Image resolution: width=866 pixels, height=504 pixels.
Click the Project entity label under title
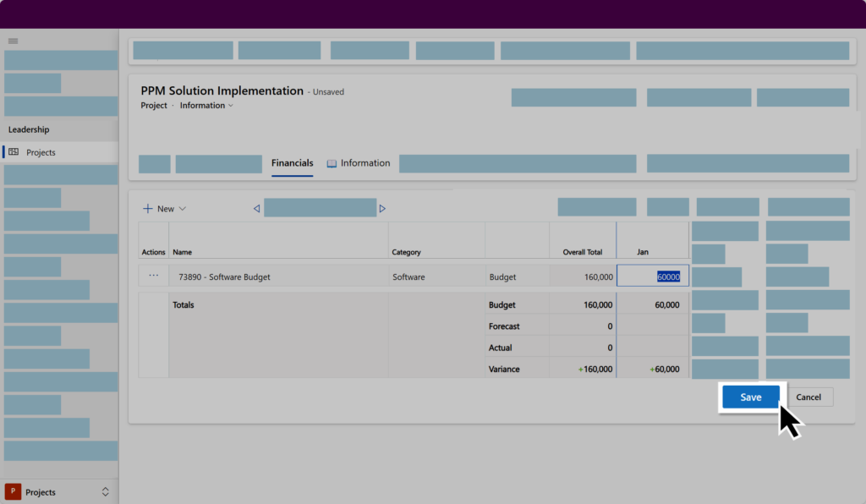154,106
